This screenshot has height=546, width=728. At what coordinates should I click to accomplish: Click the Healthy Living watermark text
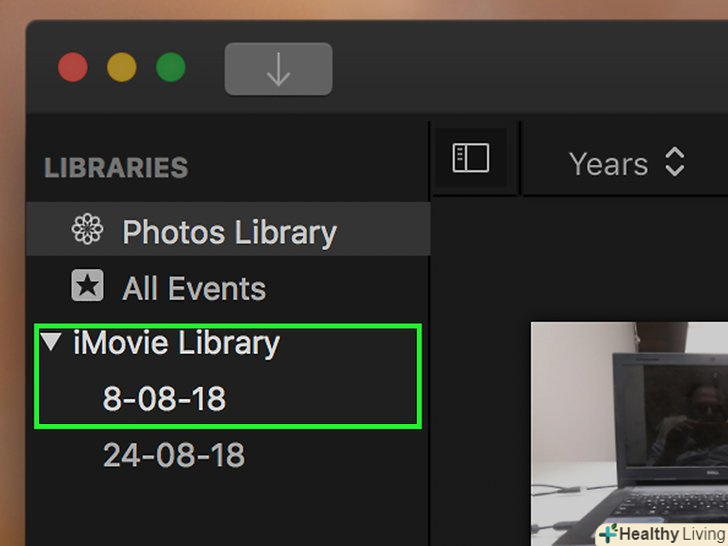[x=671, y=534]
